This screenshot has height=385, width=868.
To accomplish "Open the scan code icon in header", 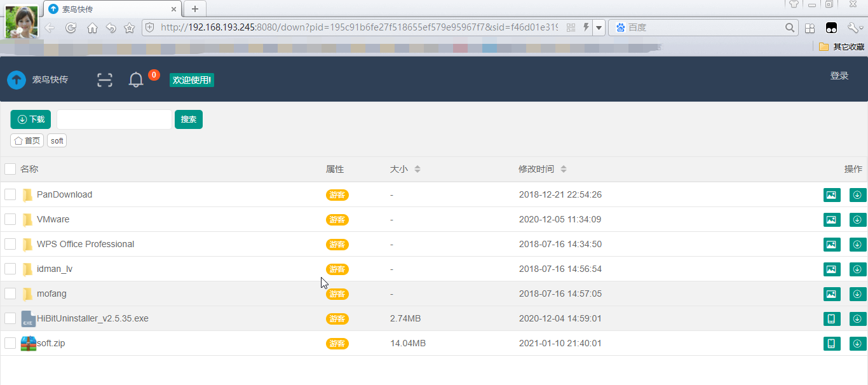I will [104, 80].
